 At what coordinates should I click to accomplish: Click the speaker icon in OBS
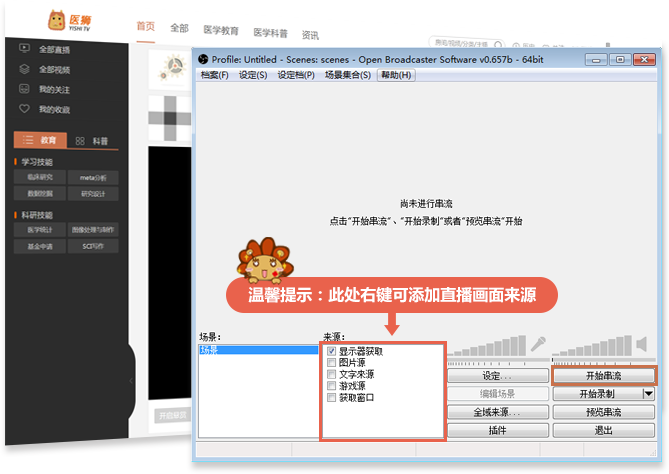click(x=642, y=344)
